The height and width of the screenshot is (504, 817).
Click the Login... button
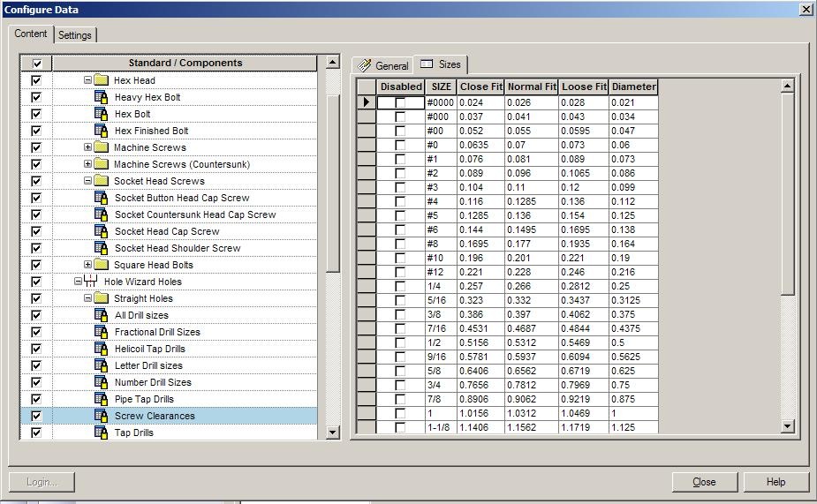pyautogui.click(x=42, y=482)
